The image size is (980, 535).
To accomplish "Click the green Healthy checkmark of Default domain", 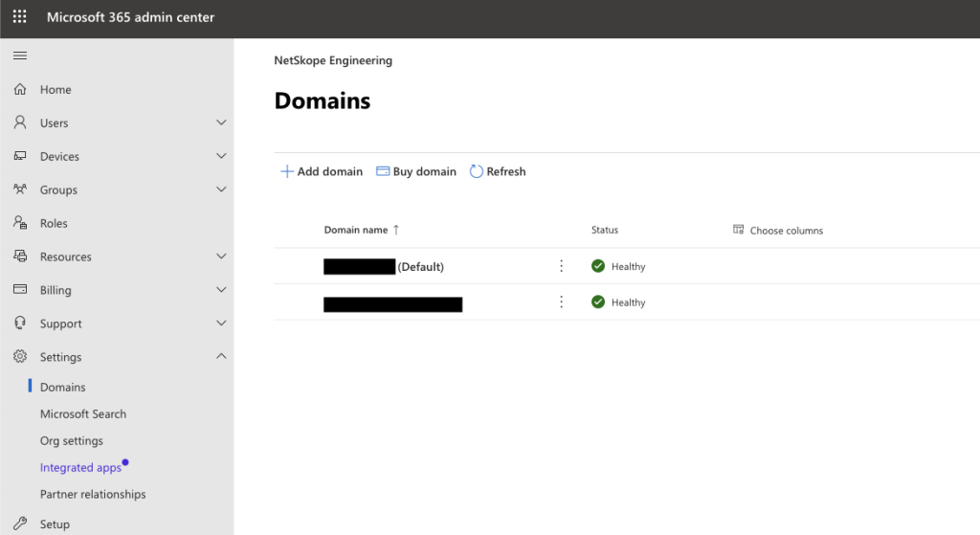I will (x=598, y=266).
